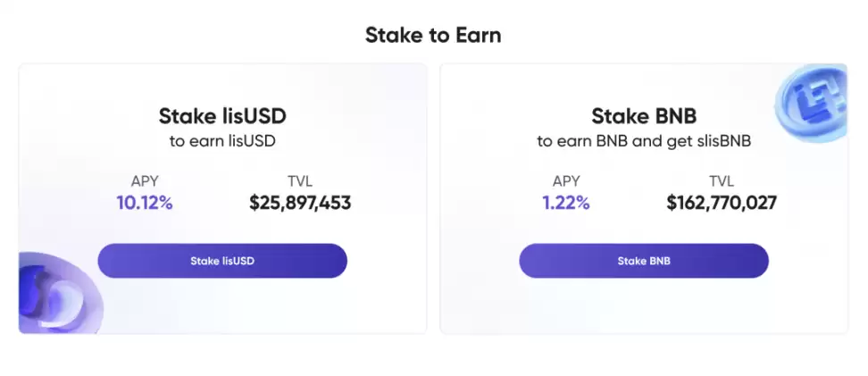
Task: Click "to earn BNB and get slisBNB" text
Action: coord(644,141)
